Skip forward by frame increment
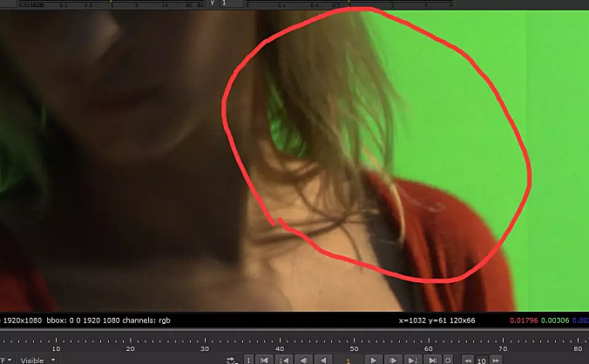This screenshot has height=364, width=589. click(x=496, y=359)
